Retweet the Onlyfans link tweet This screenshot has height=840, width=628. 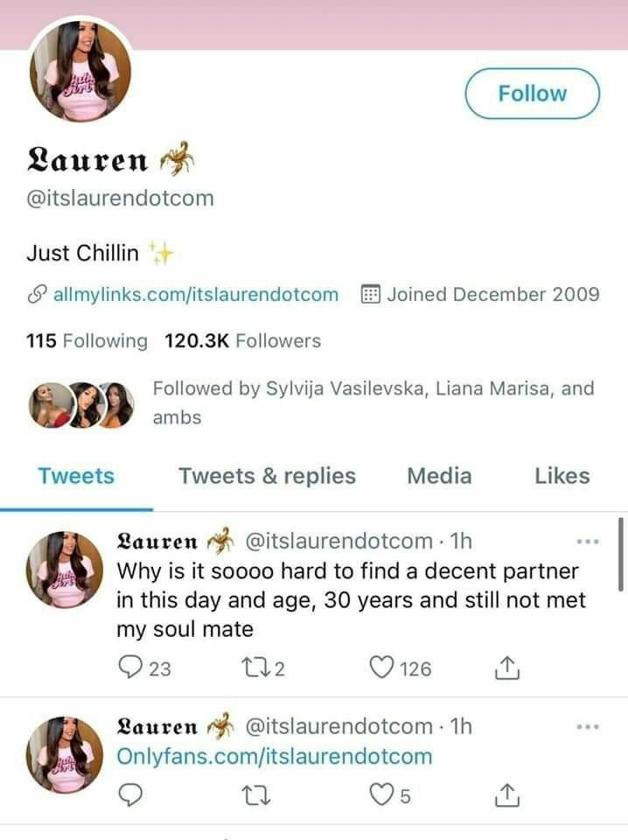point(256,795)
